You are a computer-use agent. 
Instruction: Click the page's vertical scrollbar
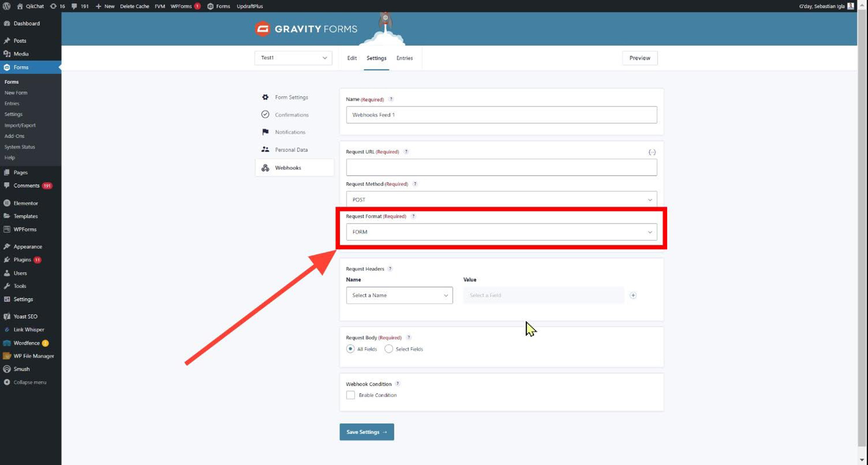pos(862,217)
